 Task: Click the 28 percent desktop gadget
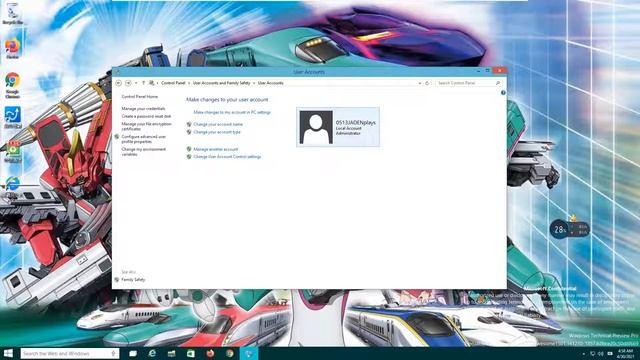coord(569,229)
